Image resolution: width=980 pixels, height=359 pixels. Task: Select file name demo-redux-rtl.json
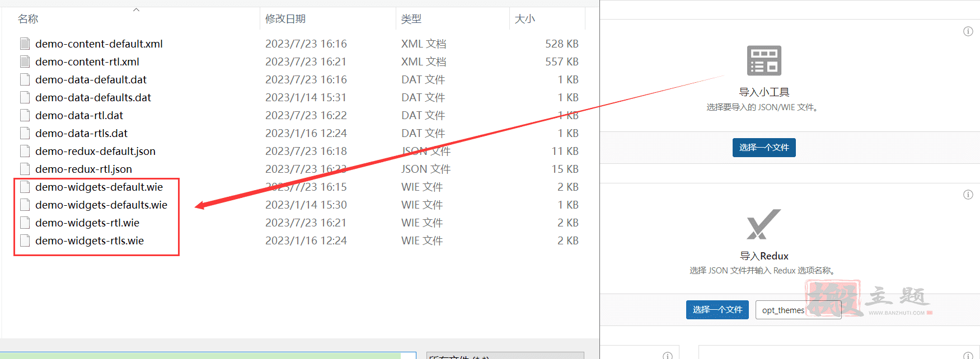[x=83, y=169]
